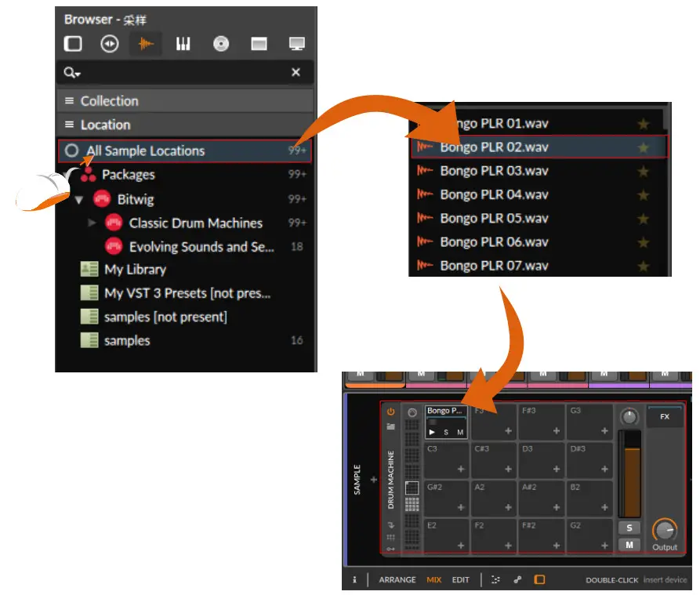Click the info icon in the status bar
The width and height of the screenshot is (700, 595).
tap(354, 578)
